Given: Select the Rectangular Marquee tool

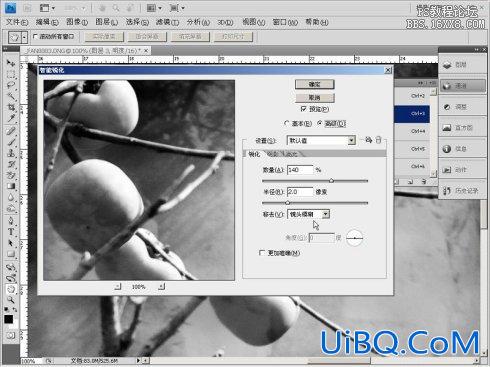Looking at the screenshot, I should pos(11,74).
